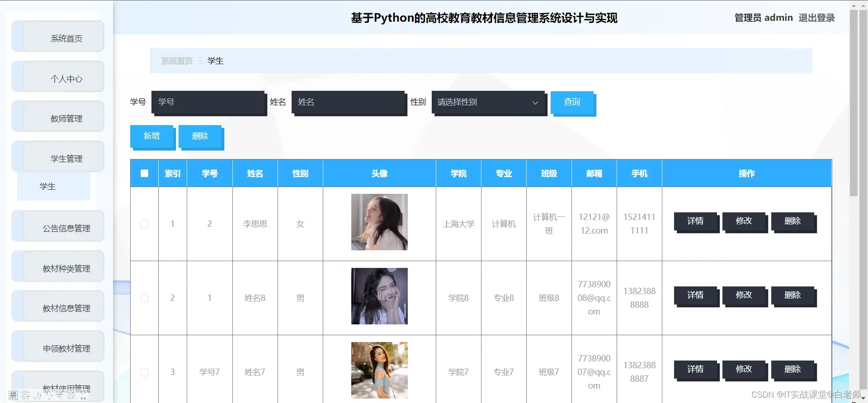Click 删除 for 姓名7 row
The height and width of the screenshot is (403, 868).
[x=793, y=369]
